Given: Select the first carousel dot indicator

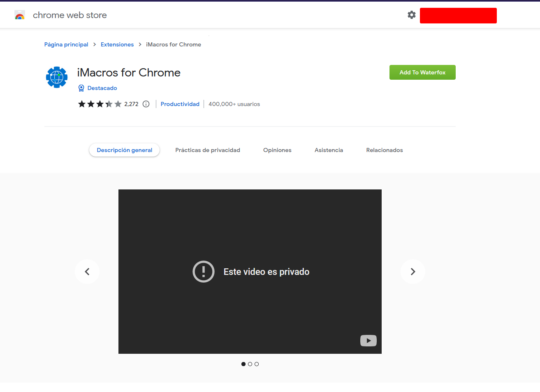Looking at the screenshot, I should [243, 364].
